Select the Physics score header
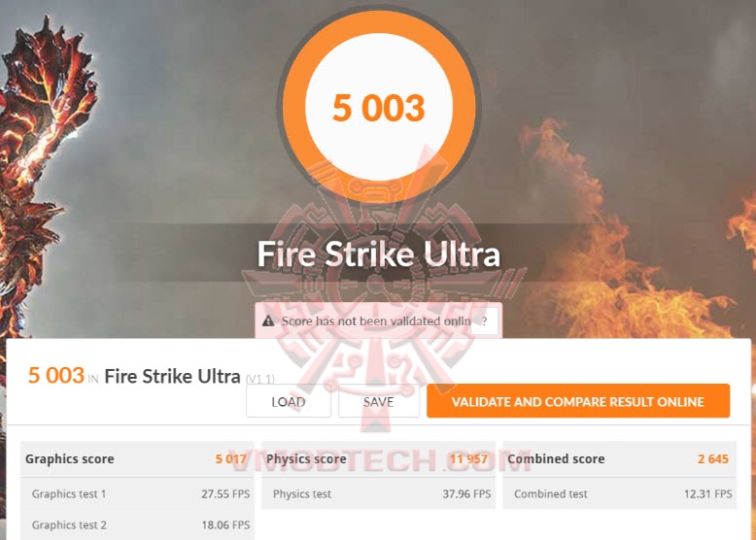The height and width of the screenshot is (540, 756). 378,458
